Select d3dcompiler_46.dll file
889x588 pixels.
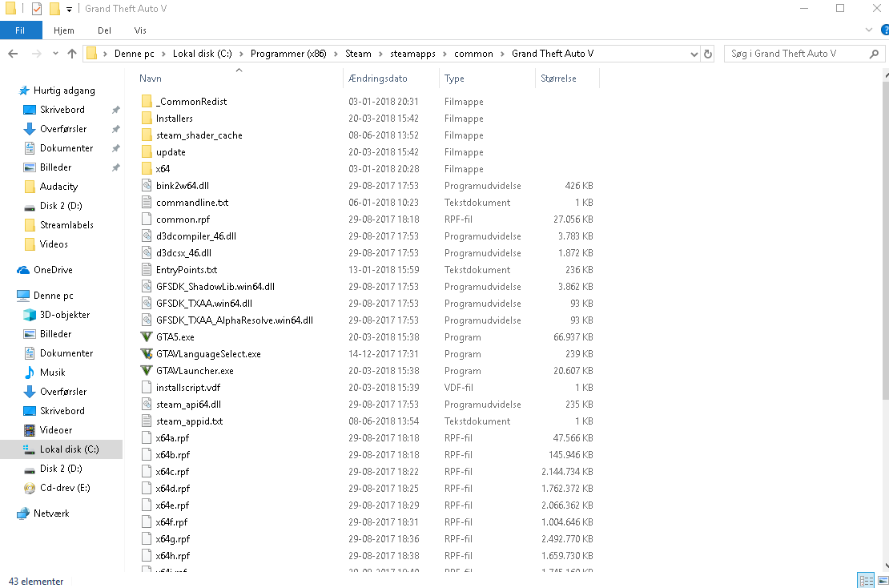[x=196, y=236]
